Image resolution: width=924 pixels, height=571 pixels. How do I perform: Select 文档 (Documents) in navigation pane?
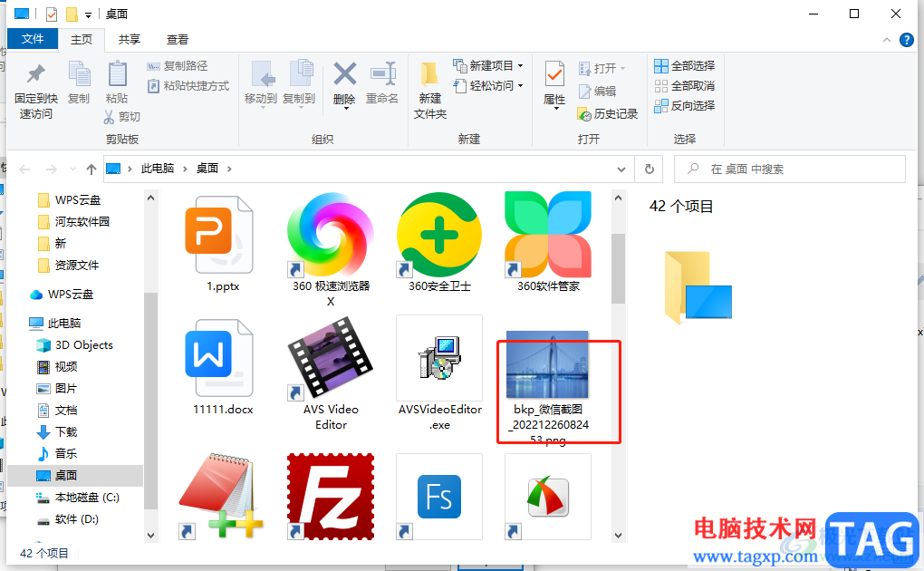point(58,411)
